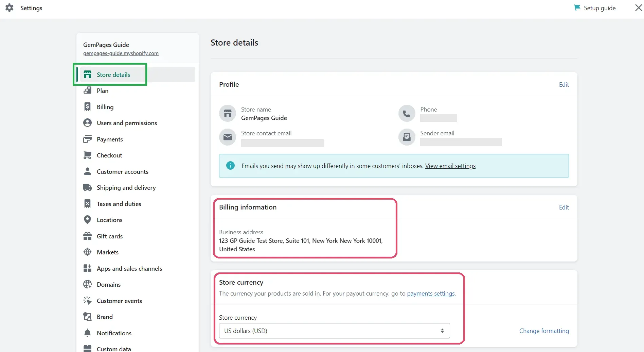Click the Checkout cart icon
The width and height of the screenshot is (644, 352).
coord(87,155)
